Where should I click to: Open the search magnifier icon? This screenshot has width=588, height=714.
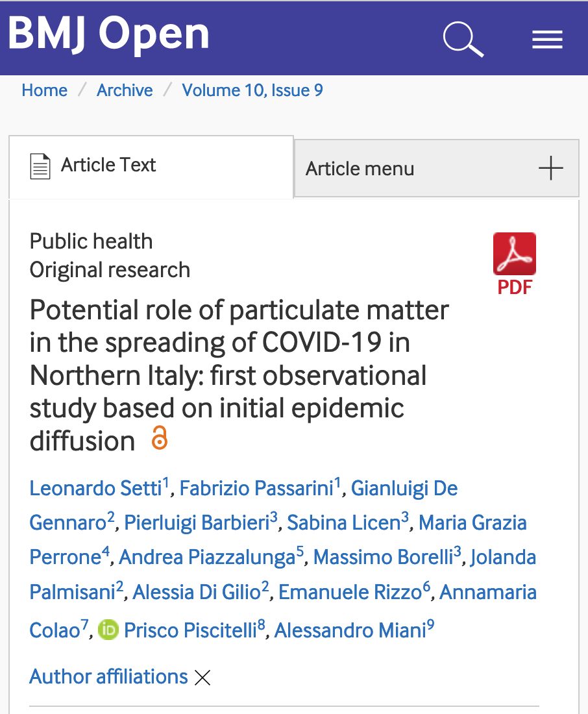tap(463, 39)
